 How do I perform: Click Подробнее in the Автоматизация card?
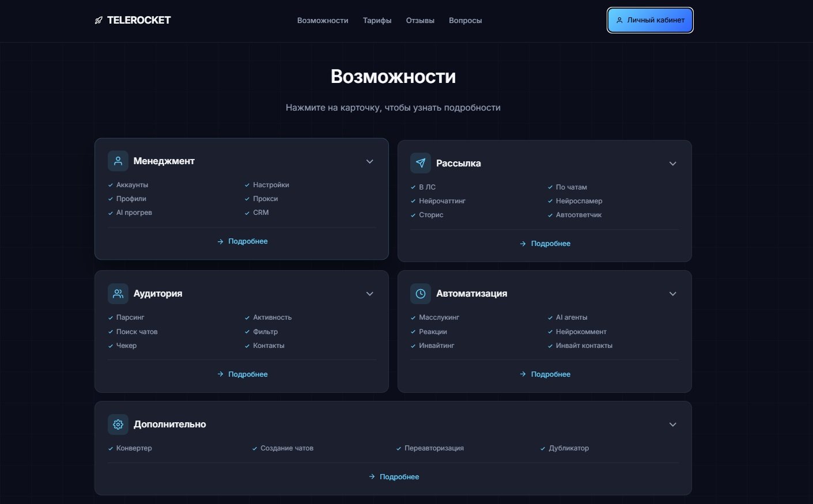coord(545,374)
